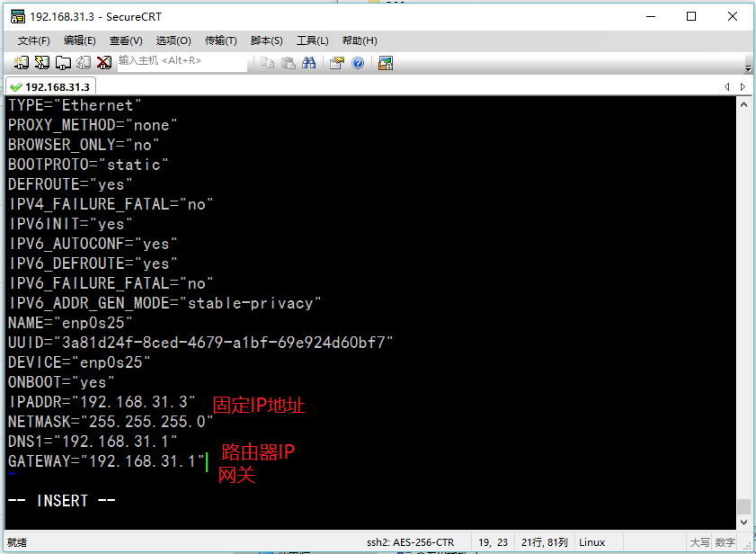Click the BOOTPROTO="static" line

click(88, 165)
